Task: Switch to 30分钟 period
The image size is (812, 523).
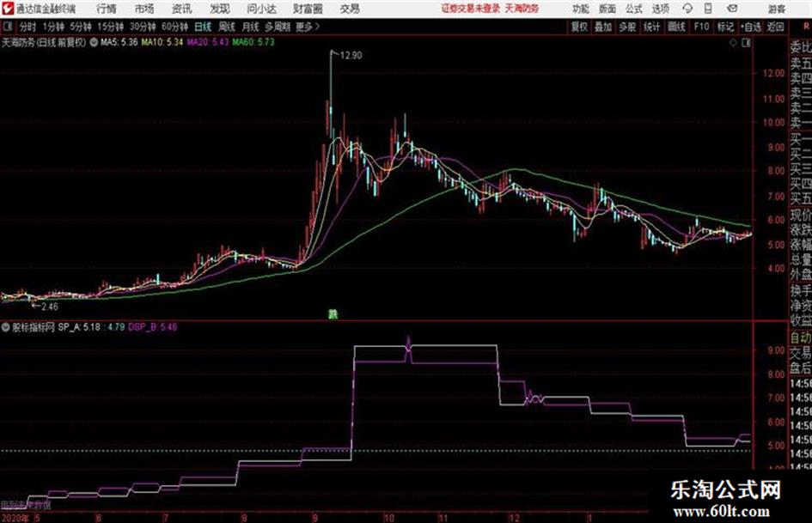Action: click(x=143, y=27)
